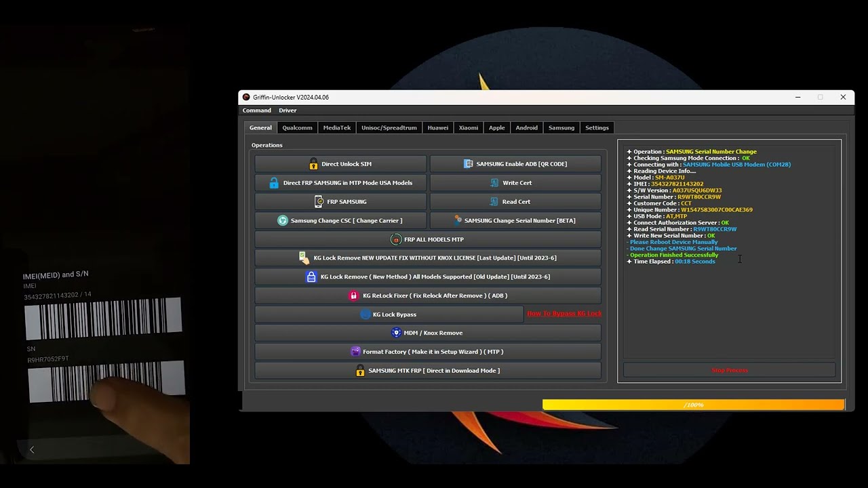Click the icon on SAMSUNG Change Serial Number

click(x=458, y=220)
